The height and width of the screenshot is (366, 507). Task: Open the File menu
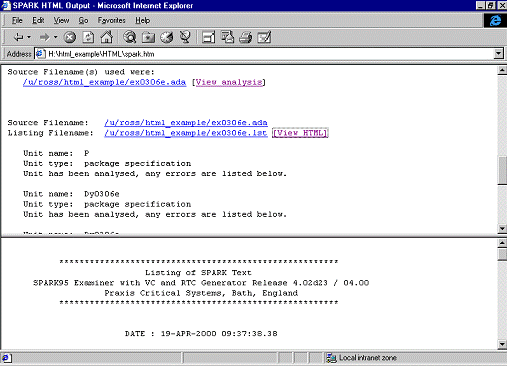tap(17, 20)
